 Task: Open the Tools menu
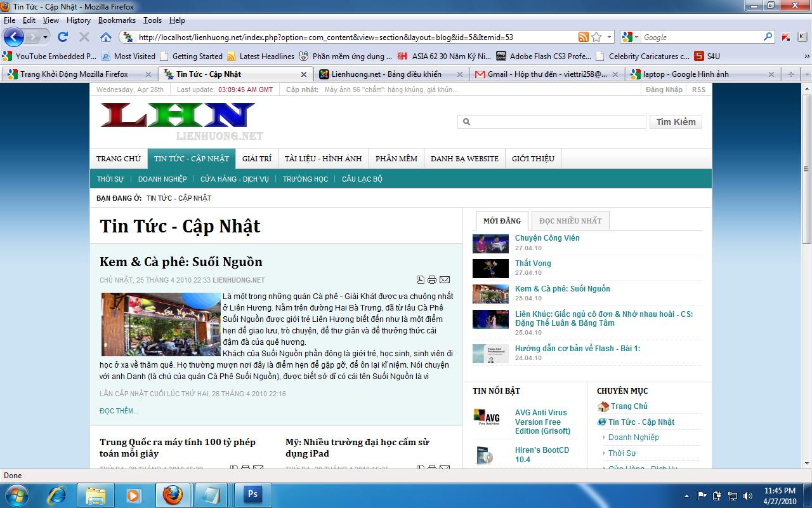point(152,20)
